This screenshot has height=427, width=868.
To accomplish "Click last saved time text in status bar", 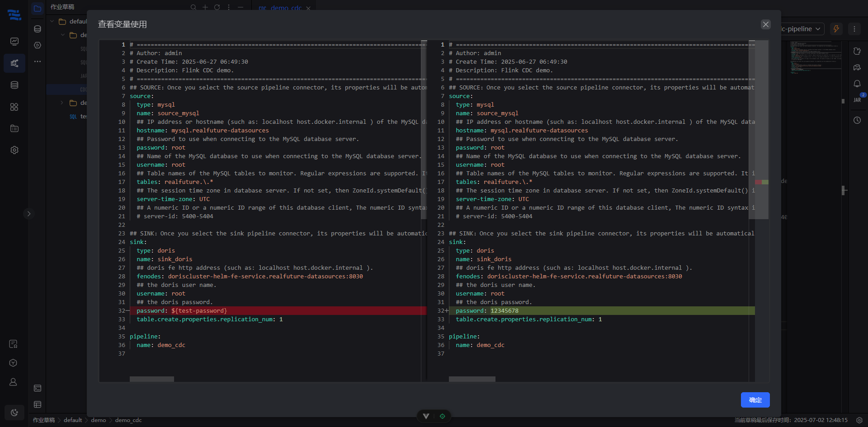I will pos(791,420).
